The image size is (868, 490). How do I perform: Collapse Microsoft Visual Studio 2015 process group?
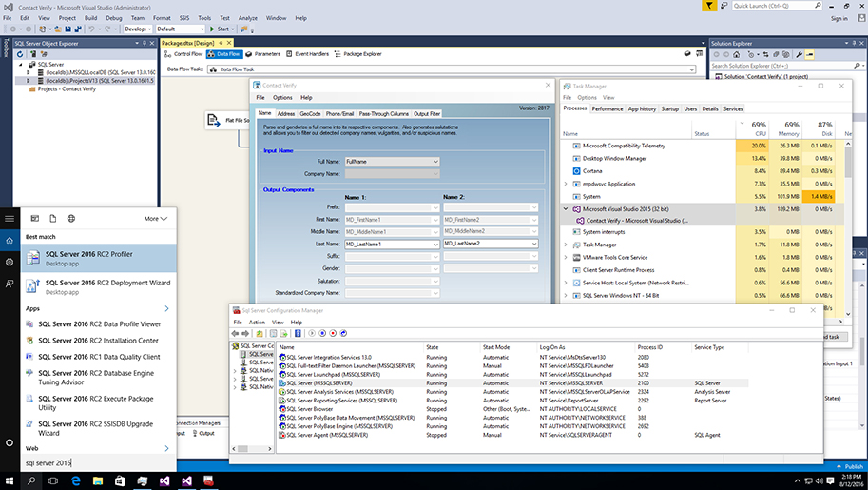pyautogui.click(x=566, y=209)
